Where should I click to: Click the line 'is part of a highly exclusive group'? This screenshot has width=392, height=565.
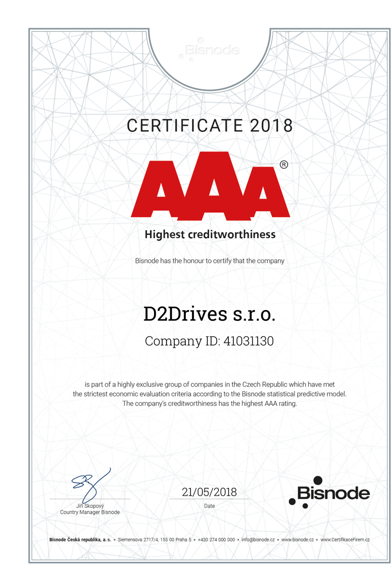point(210,385)
